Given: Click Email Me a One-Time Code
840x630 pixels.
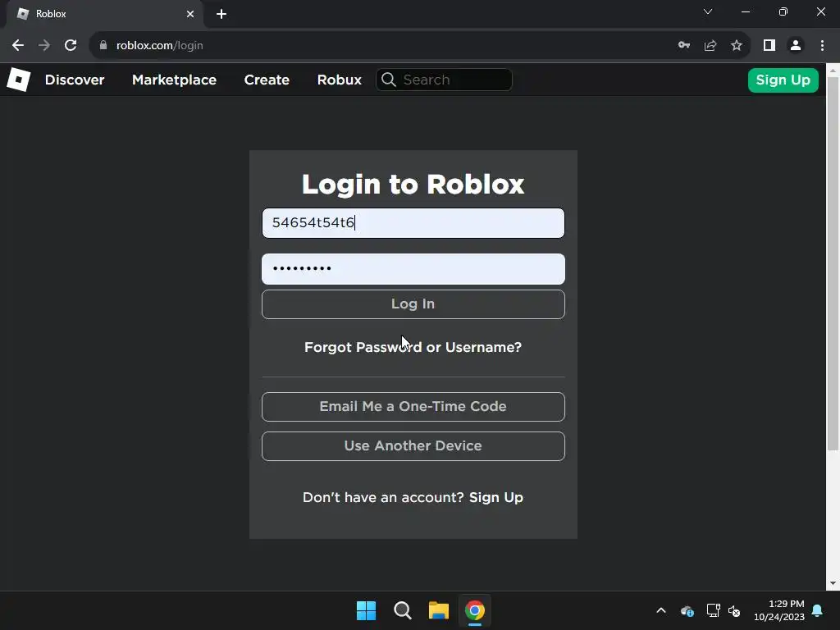Looking at the screenshot, I should click(x=413, y=407).
